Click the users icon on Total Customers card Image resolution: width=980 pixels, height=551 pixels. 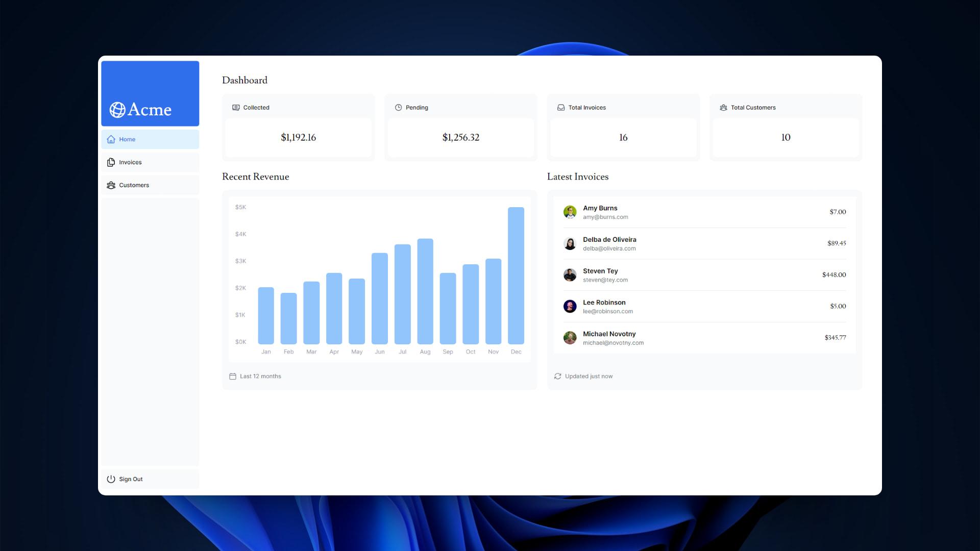[x=723, y=107]
